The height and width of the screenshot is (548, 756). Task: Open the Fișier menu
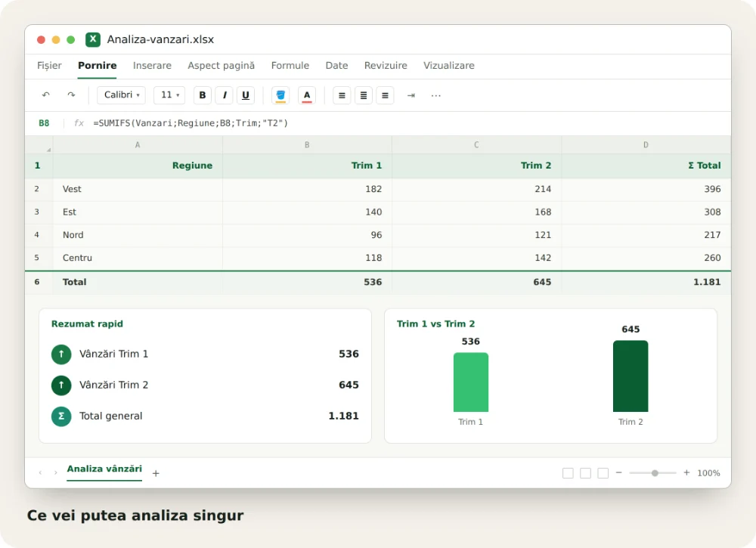(x=49, y=66)
